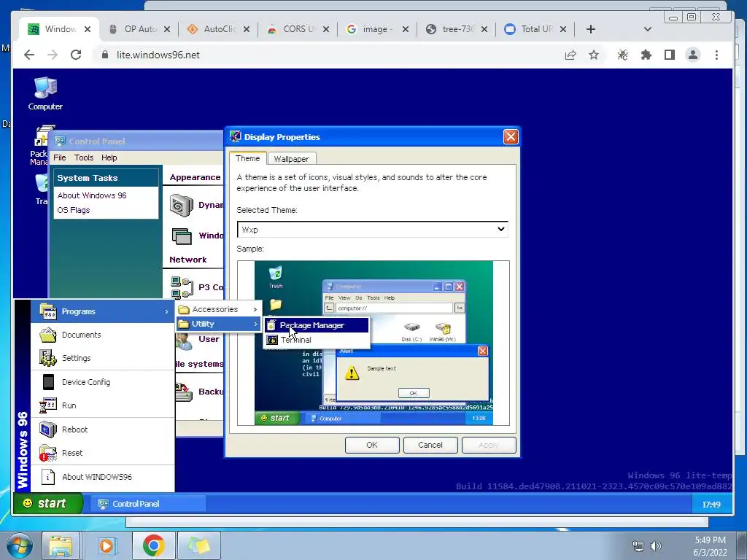Open the media player taskbar icon
The width and height of the screenshot is (747, 560).
point(107,545)
